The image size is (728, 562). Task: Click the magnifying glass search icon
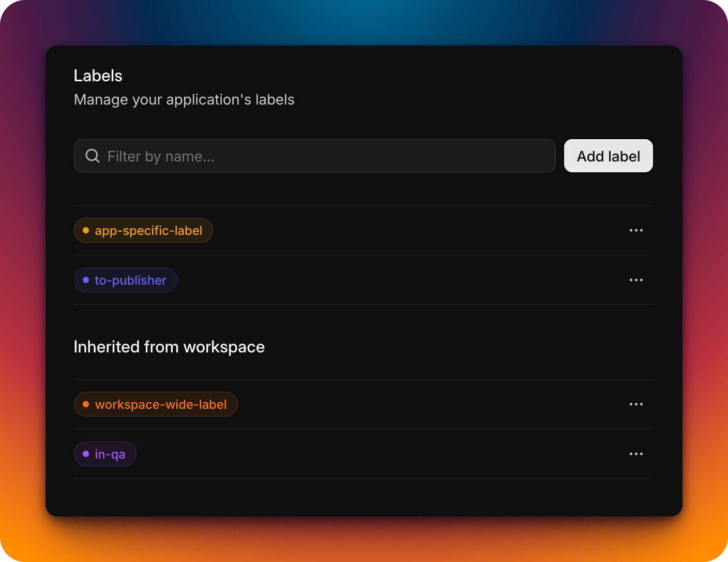pyautogui.click(x=93, y=156)
